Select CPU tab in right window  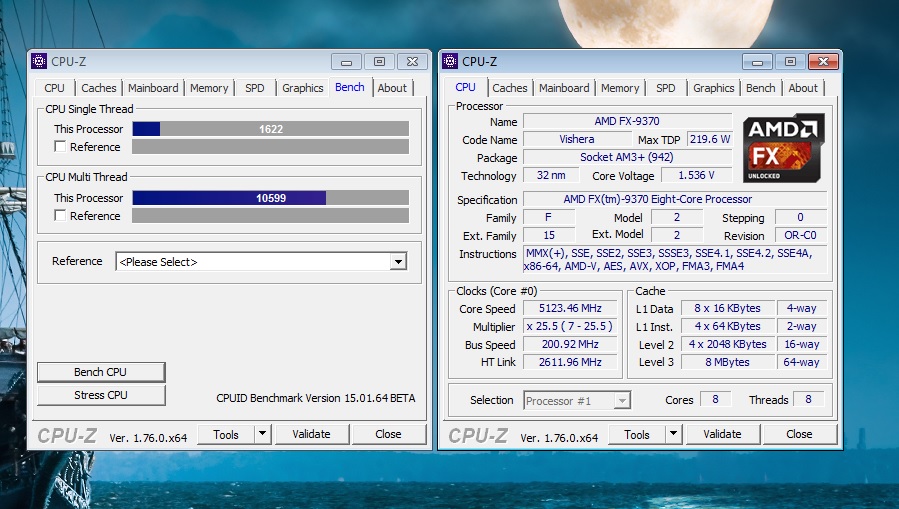(x=466, y=87)
